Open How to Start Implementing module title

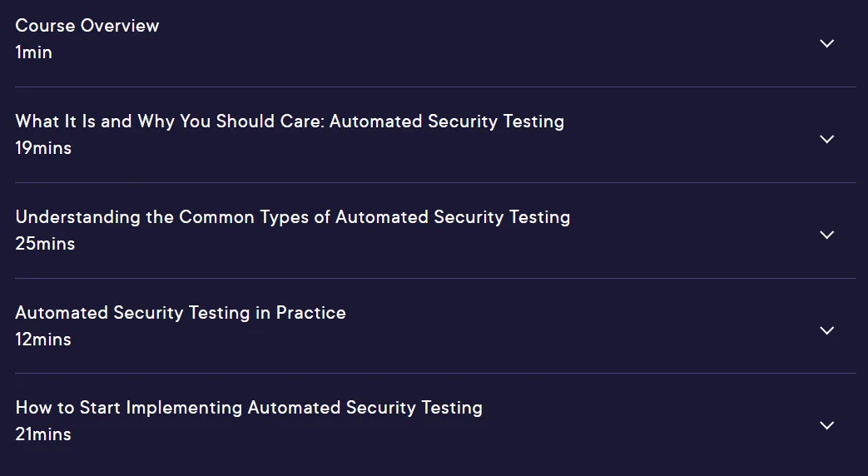249,408
